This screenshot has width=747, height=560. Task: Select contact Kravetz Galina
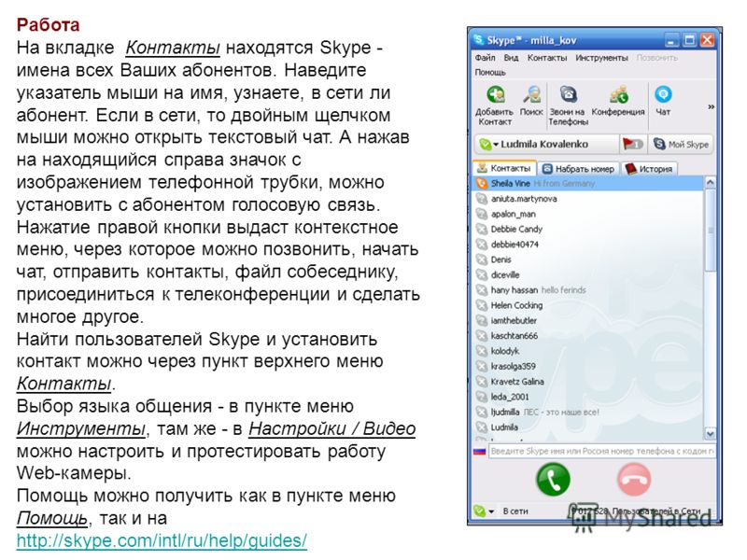(x=588, y=382)
